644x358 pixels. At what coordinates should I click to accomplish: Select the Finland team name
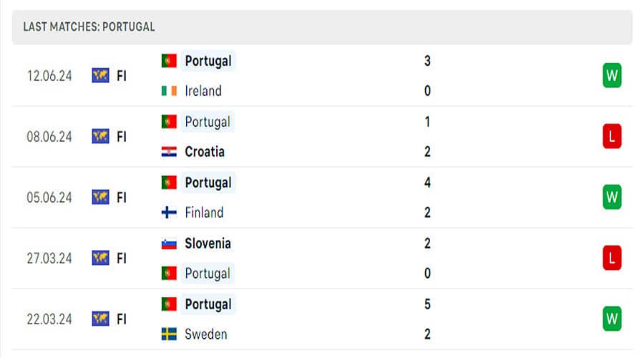pos(204,213)
